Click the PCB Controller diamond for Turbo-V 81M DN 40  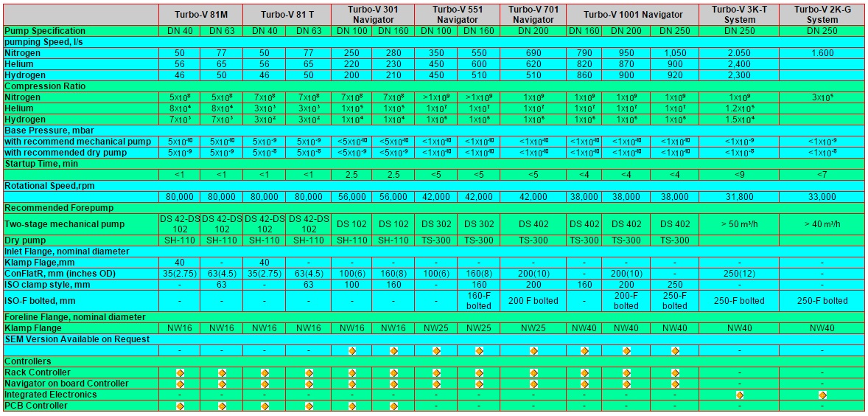click(x=180, y=406)
